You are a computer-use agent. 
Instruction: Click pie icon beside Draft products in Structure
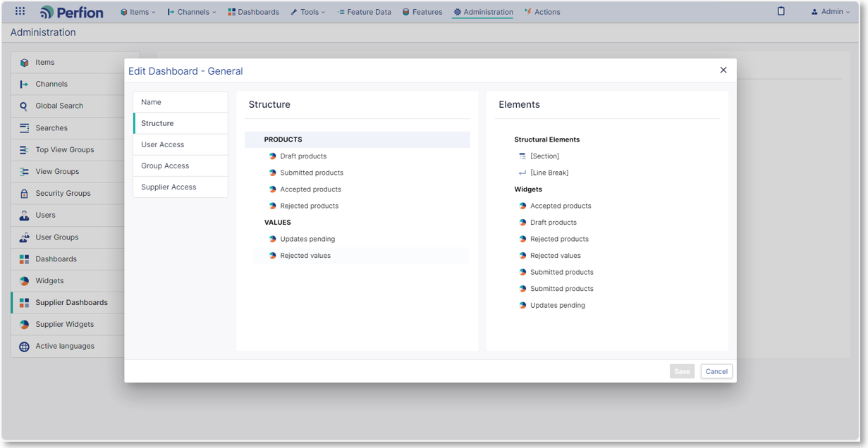point(272,156)
